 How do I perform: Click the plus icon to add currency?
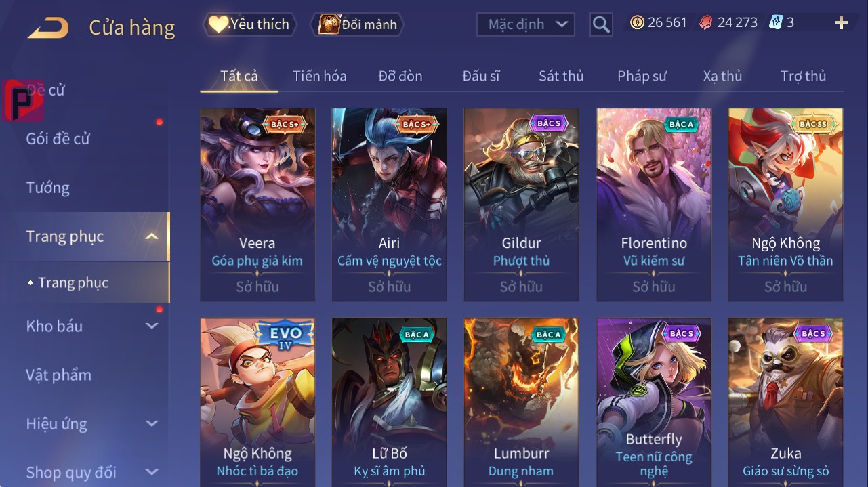pyautogui.click(x=842, y=23)
